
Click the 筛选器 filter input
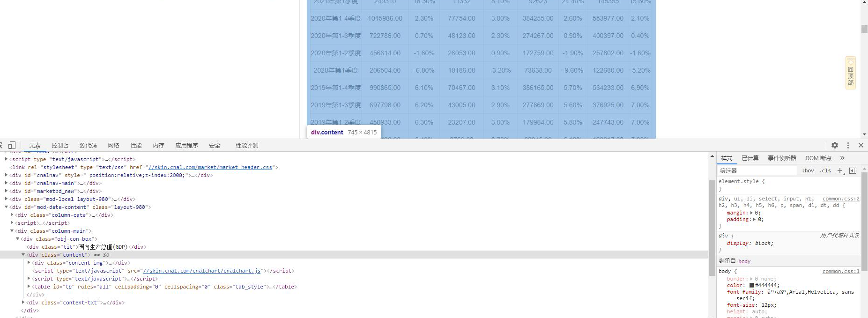point(757,170)
